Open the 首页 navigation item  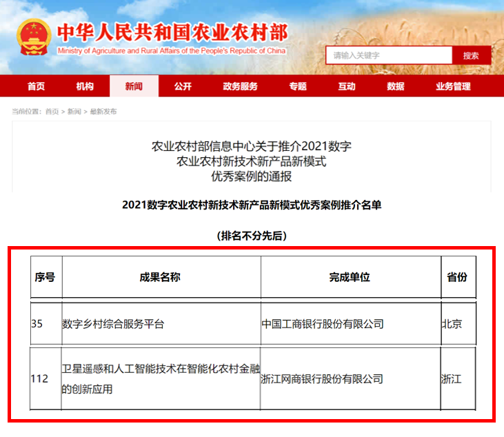(x=36, y=86)
